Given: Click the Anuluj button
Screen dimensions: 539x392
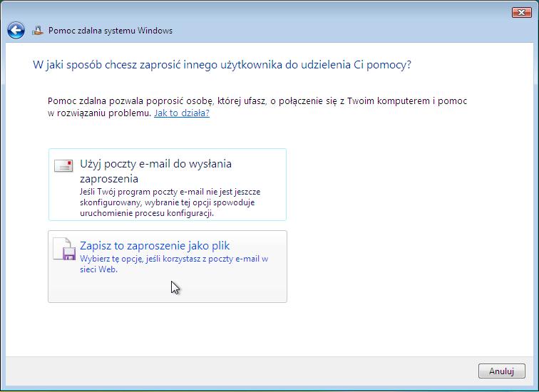Looking at the screenshot, I should [x=501, y=371].
